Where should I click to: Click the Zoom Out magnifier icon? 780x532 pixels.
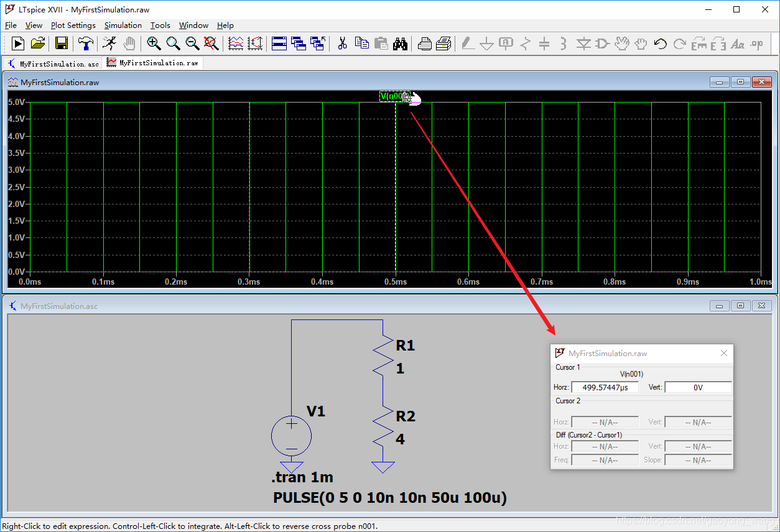pos(192,44)
